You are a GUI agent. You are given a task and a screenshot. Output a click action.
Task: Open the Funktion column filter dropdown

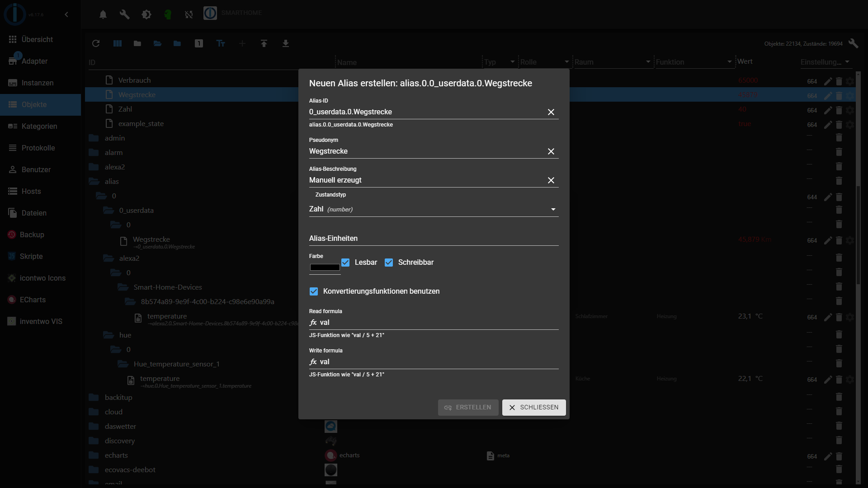[x=729, y=62]
